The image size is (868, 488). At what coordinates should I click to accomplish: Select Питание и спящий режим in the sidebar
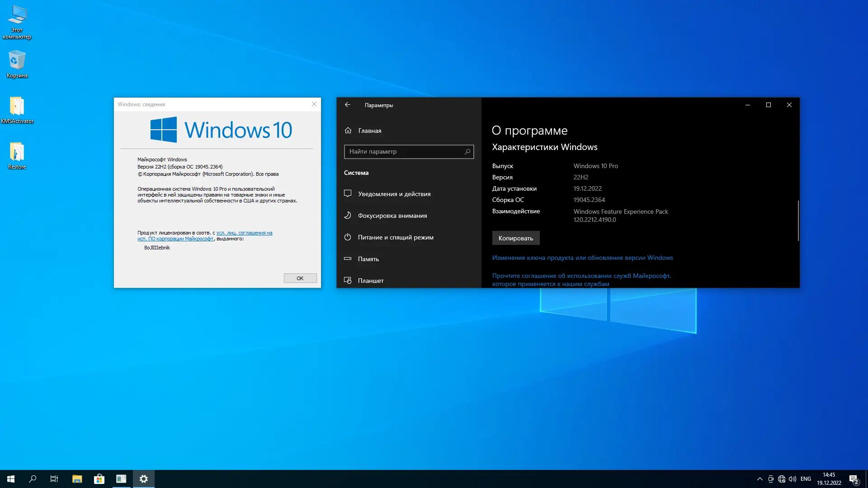point(395,237)
